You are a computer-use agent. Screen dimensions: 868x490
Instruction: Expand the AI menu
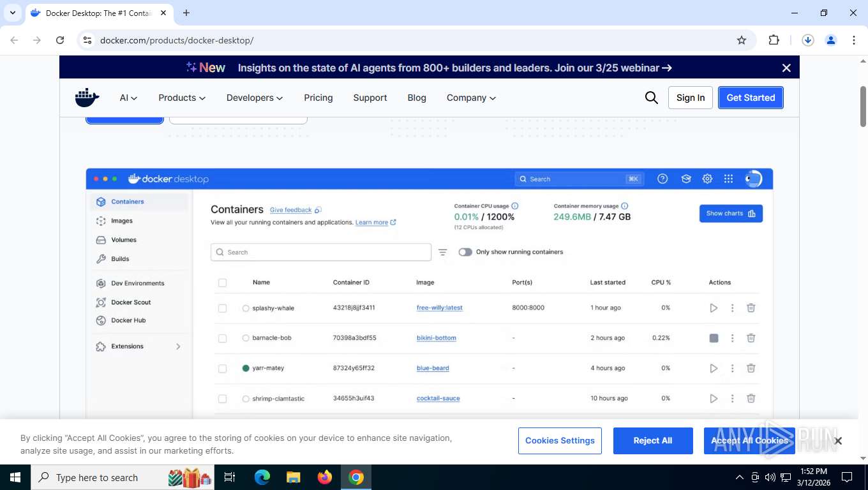(128, 98)
